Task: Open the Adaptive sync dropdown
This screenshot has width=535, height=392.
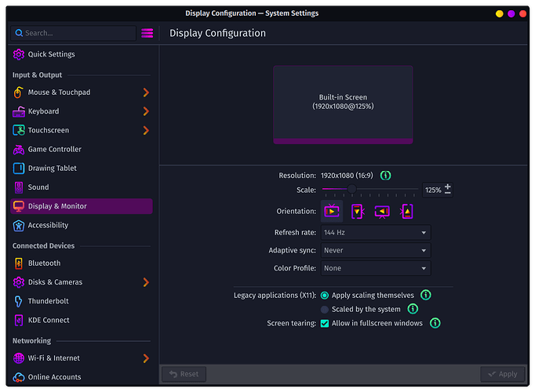Action: (x=376, y=250)
